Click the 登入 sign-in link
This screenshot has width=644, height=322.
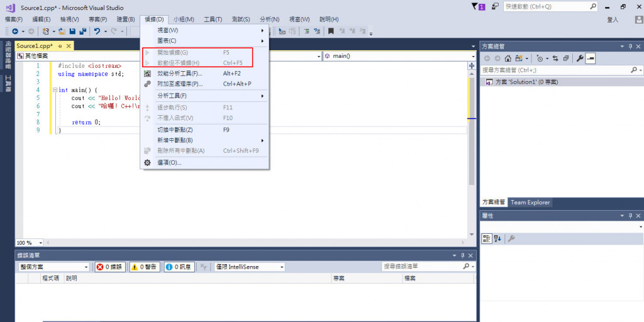pyautogui.click(x=613, y=19)
